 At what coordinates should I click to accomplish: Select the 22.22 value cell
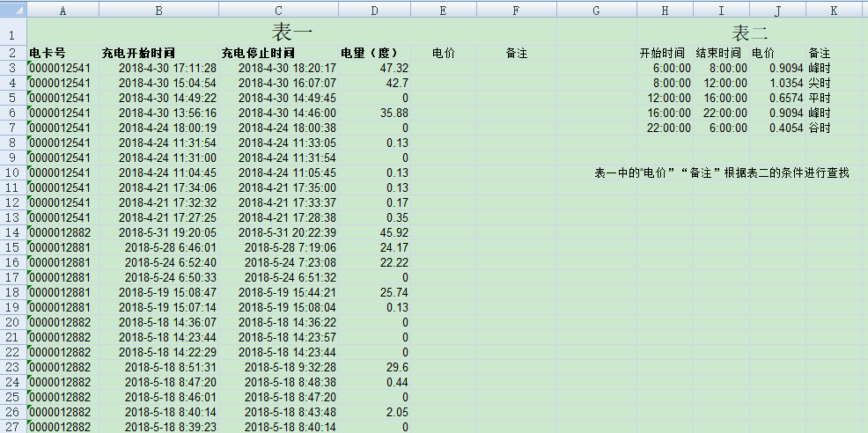click(374, 262)
